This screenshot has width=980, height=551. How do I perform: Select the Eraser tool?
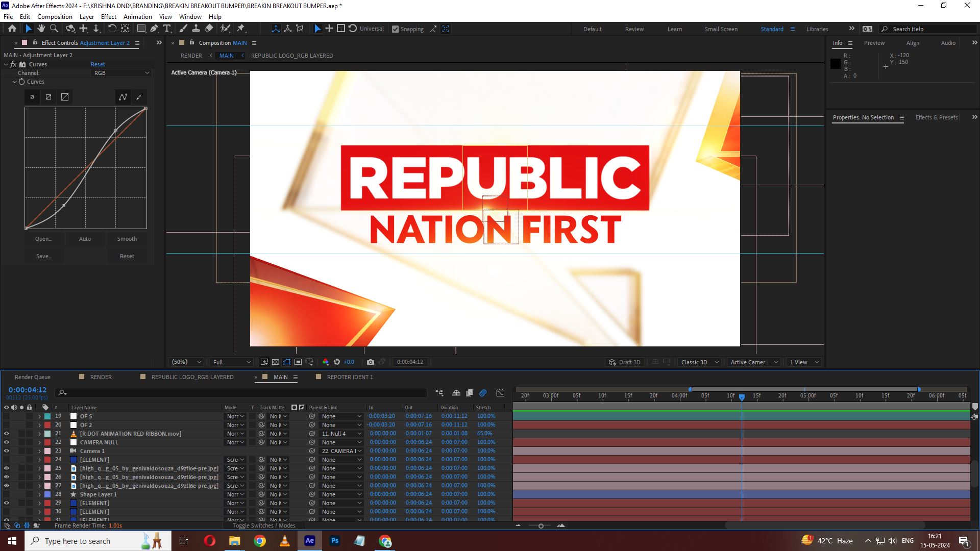[x=209, y=29]
